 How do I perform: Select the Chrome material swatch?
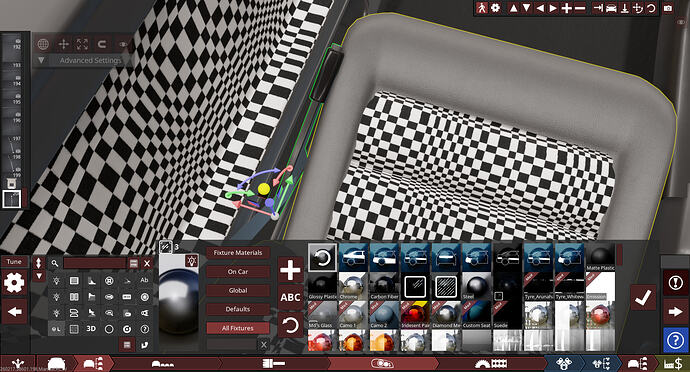tap(353, 286)
